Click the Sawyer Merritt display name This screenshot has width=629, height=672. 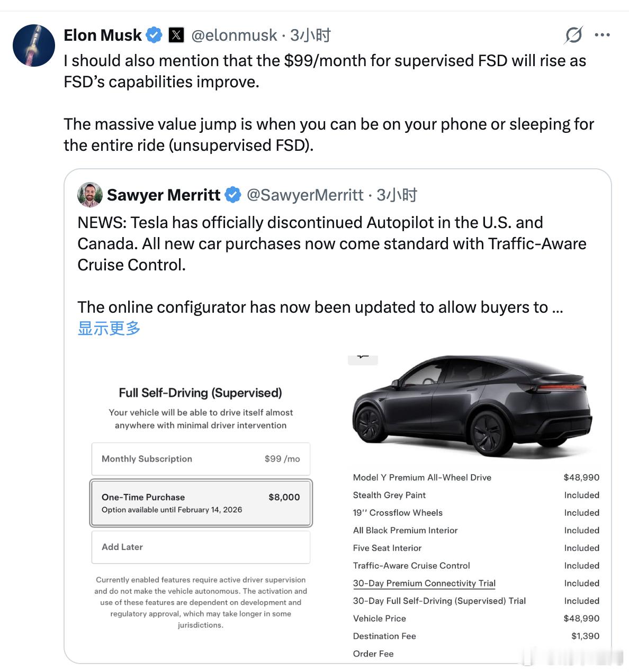coord(164,195)
